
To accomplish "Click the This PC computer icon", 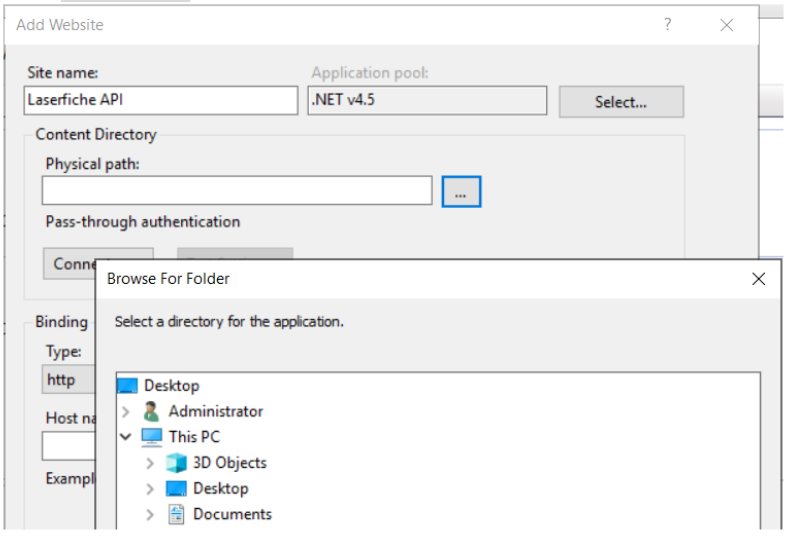I will tap(152, 437).
